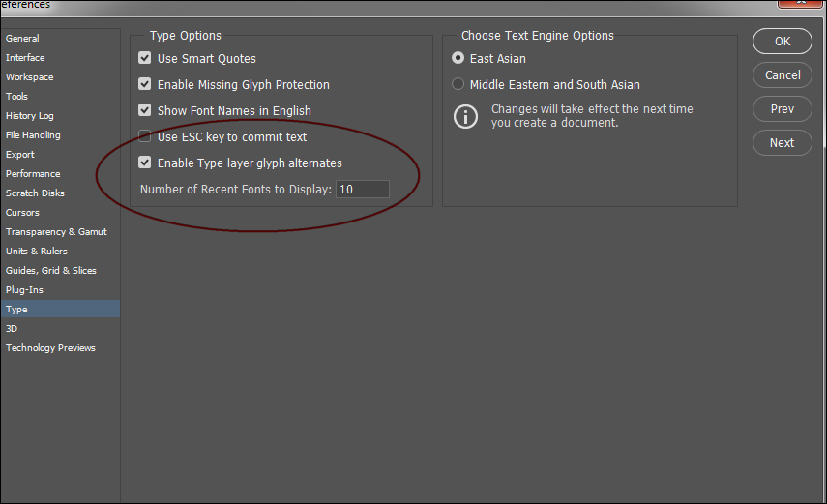This screenshot has width=827, height=504.
Task: Switch to Interface preferences
Action: (25, 58)
